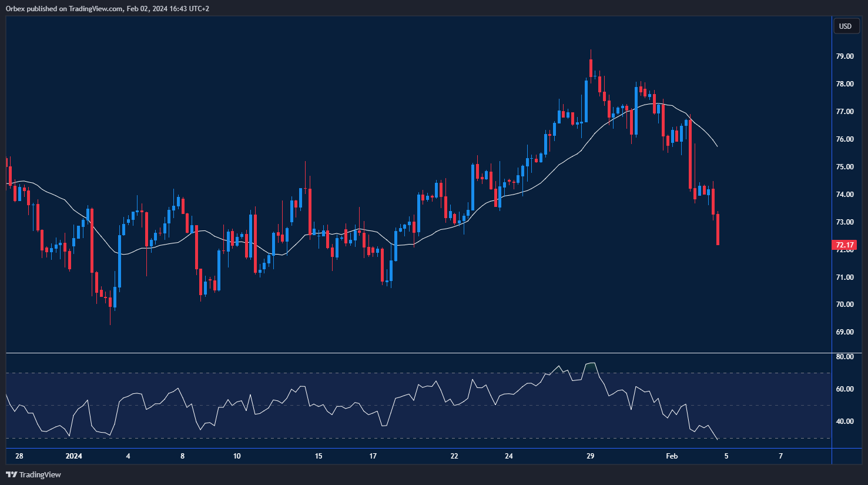Click the red 72.17 current price label
This screenshot has width=868, height=485.
[x=844, y=245]
